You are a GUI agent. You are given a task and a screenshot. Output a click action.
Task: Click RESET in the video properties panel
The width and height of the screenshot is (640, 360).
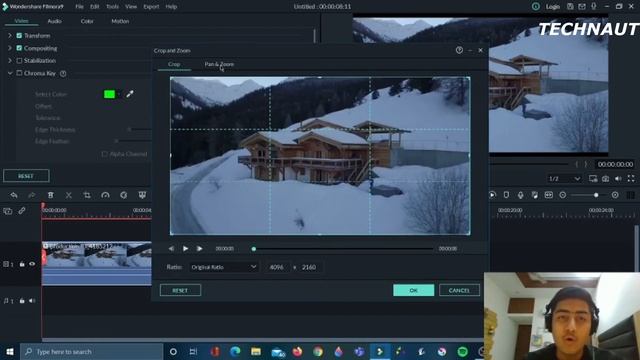tap(26, 176)
